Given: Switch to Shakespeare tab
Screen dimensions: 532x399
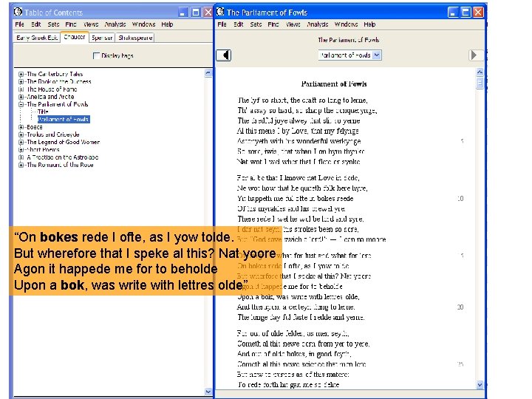Looking at the screenshot, I should point(135,38).
